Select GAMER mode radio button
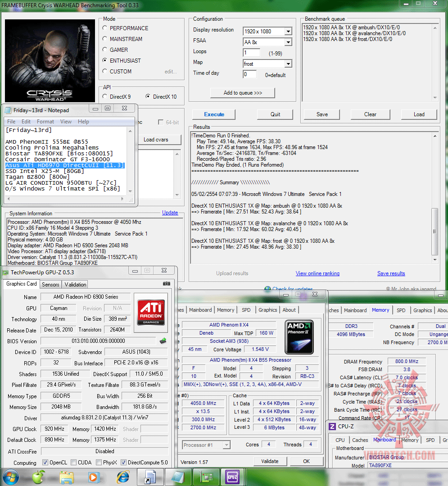 (x=105, y=50)
